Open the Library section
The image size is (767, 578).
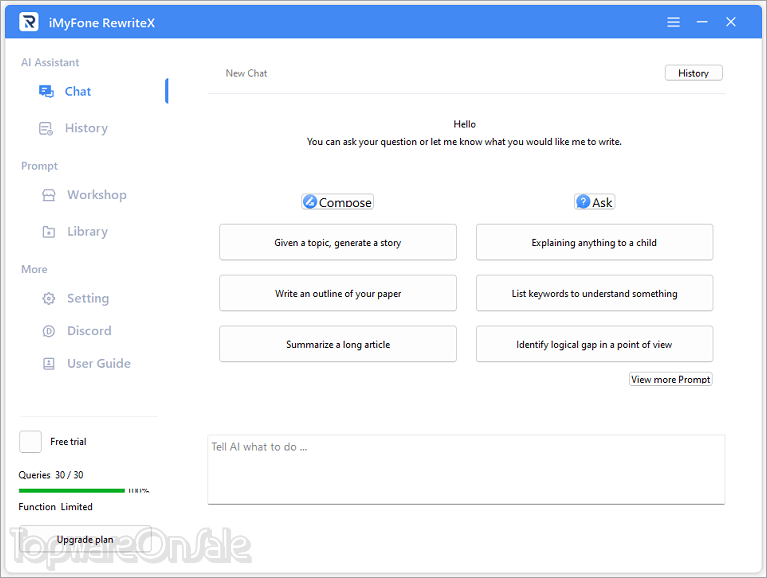[88, 231]
